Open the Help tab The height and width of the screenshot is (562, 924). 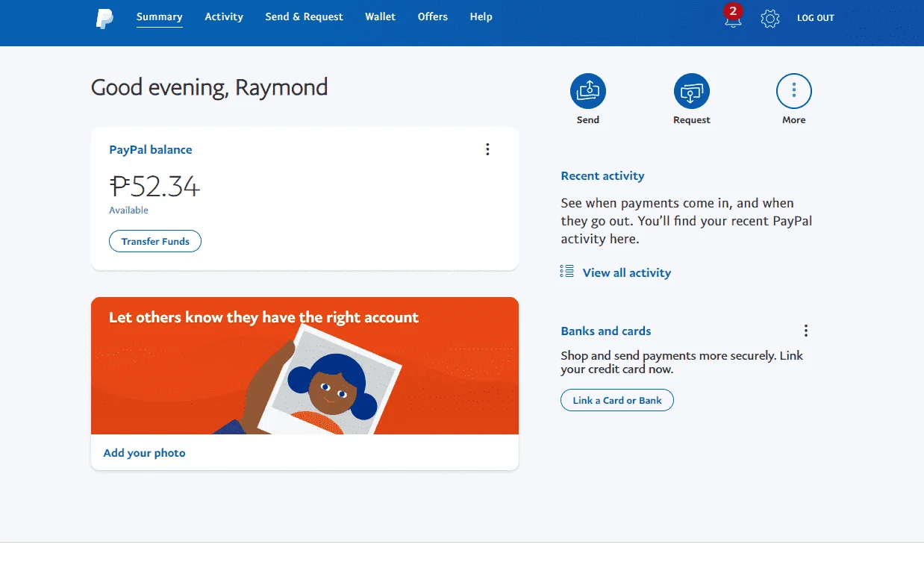coord(481,16)
